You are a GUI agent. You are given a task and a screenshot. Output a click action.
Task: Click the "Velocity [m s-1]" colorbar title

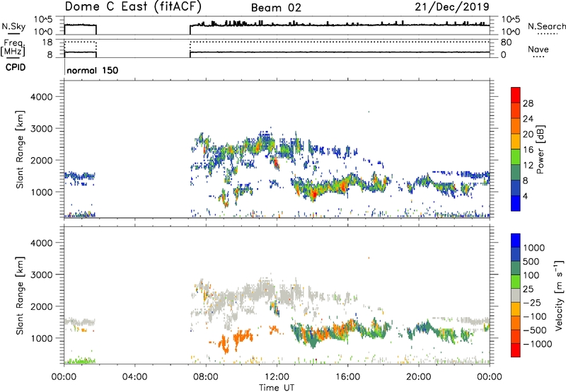click(x=559, y=295)
